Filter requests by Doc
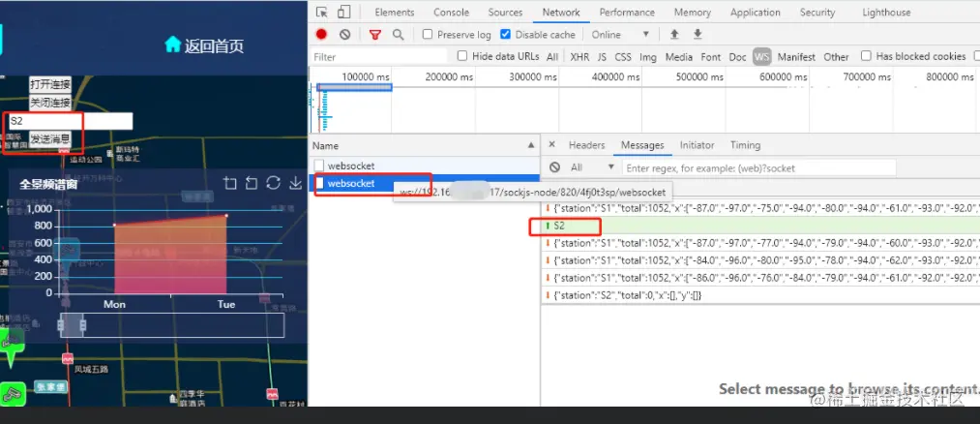The width and height of the screenshot is (980, 424). [x=737, y=57]
